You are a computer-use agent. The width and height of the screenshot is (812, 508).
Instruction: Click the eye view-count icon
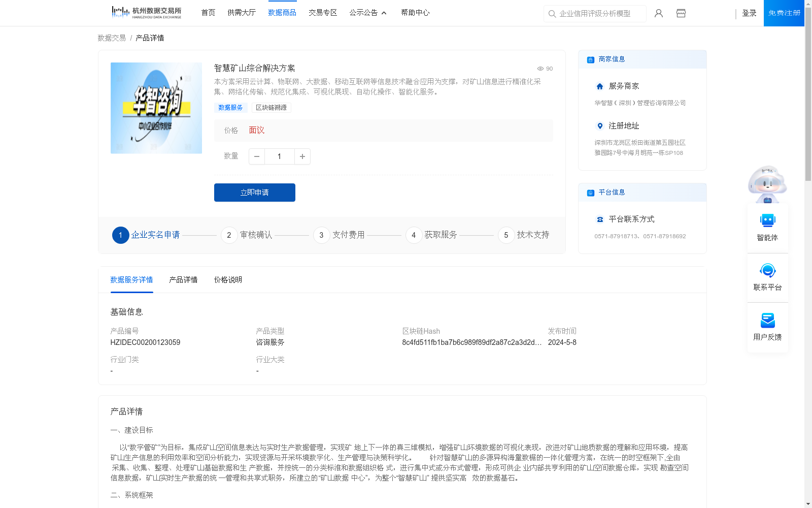coord(540,69)
